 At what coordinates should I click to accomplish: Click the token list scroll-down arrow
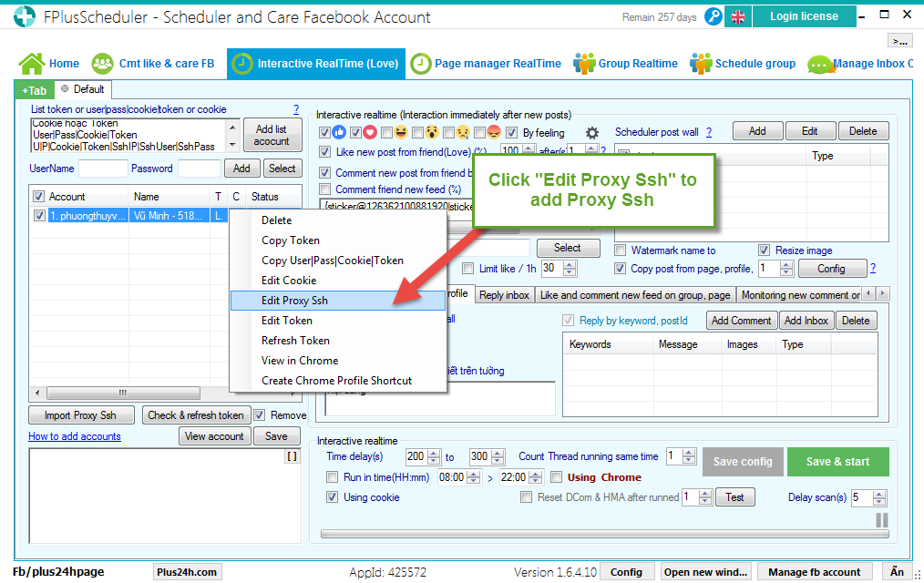click(232, 144)
